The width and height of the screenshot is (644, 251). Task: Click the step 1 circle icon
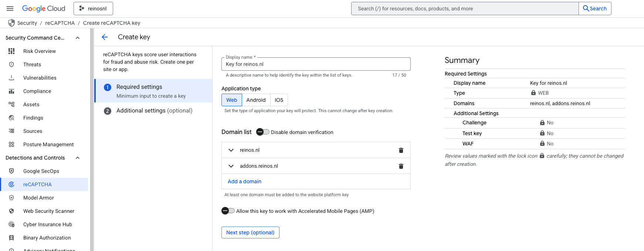(108, 87)
